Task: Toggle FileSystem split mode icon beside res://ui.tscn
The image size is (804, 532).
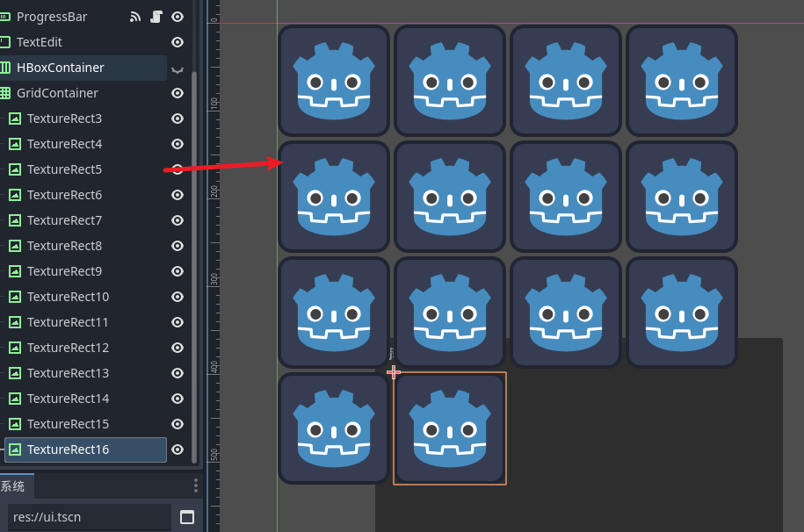Action: click(187, 517)
